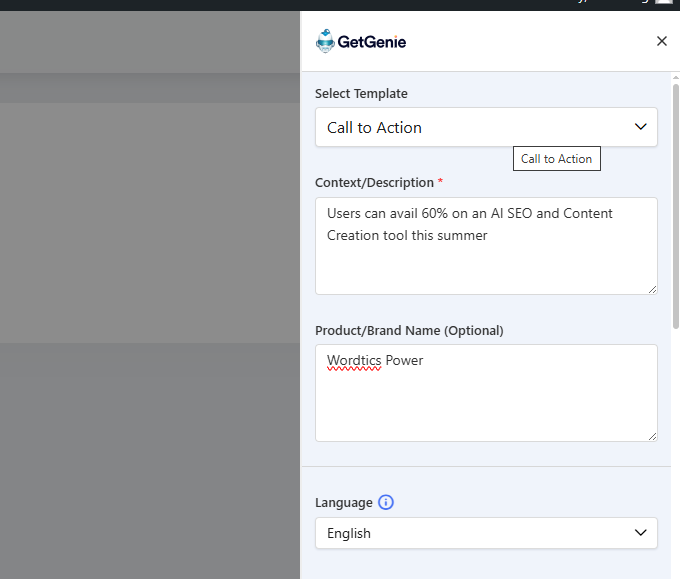Click the panel's vertical scrollbar thumb
This screenshot has height=579, width=680.
(x=676, y=206)
